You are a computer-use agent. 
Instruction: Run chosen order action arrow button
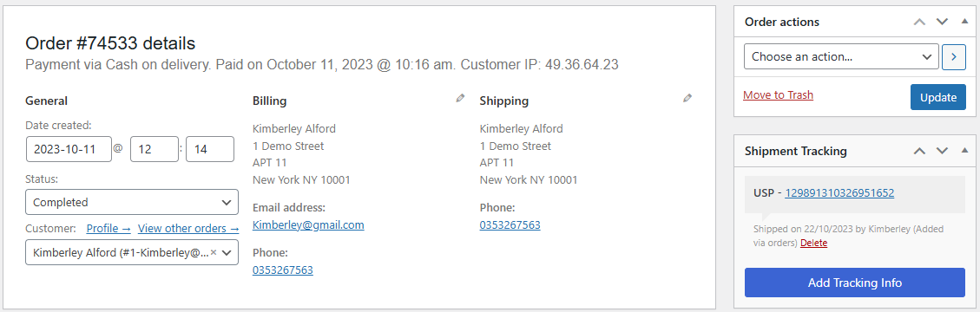pos(954,57)
